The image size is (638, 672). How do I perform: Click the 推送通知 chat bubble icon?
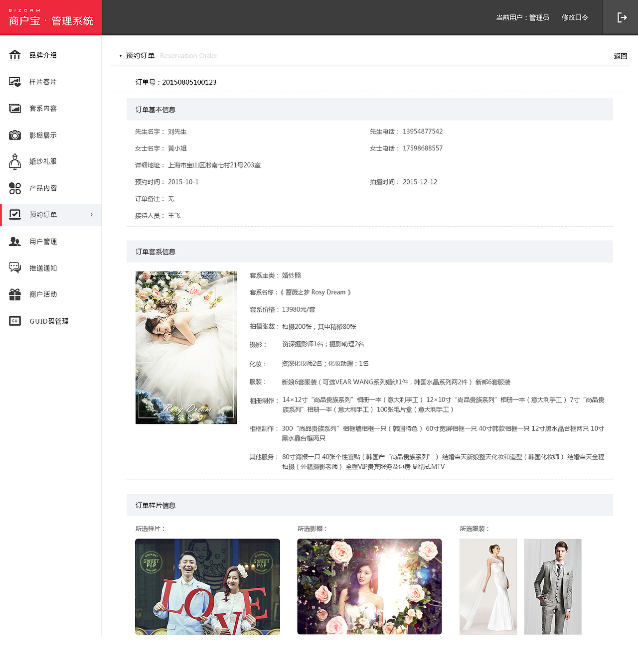15,268
